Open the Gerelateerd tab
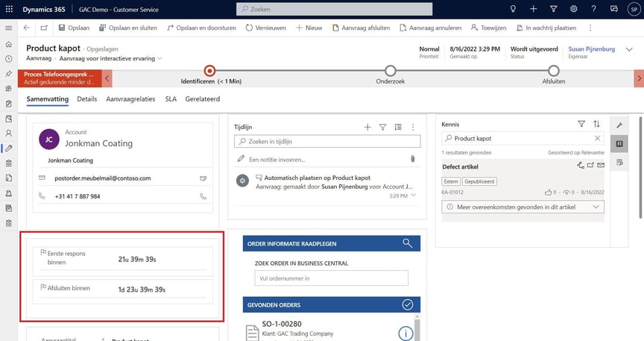The height and width of the screenshot is (341, 644). coord(203,99)
